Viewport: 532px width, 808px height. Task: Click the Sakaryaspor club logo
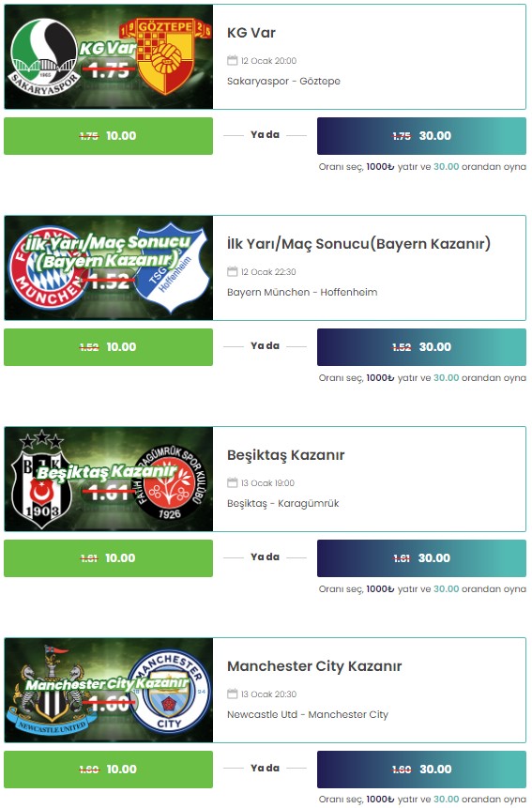45,56
